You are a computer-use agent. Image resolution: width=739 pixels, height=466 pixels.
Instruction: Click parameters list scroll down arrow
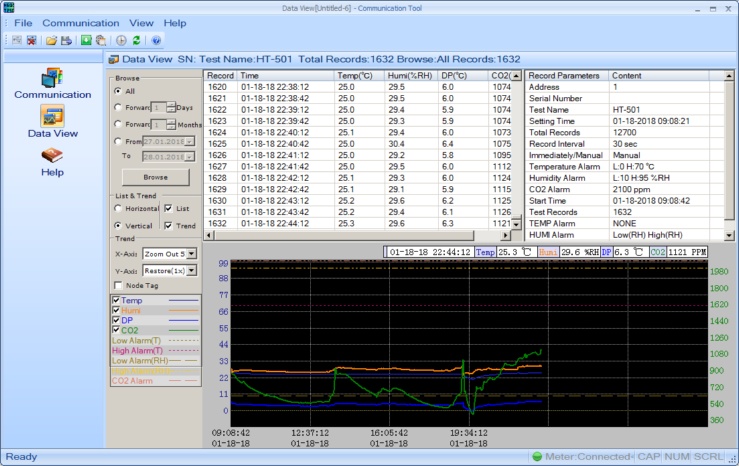pos(729,235)
